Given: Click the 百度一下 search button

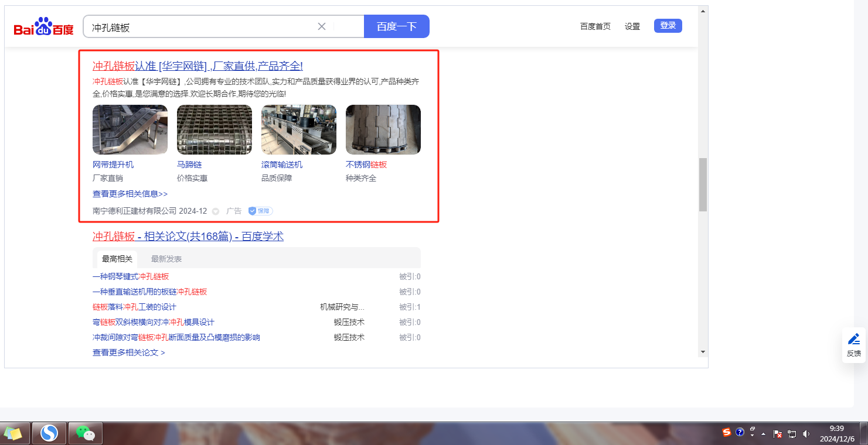Looking at the screenshot, I should coord(397,26).
